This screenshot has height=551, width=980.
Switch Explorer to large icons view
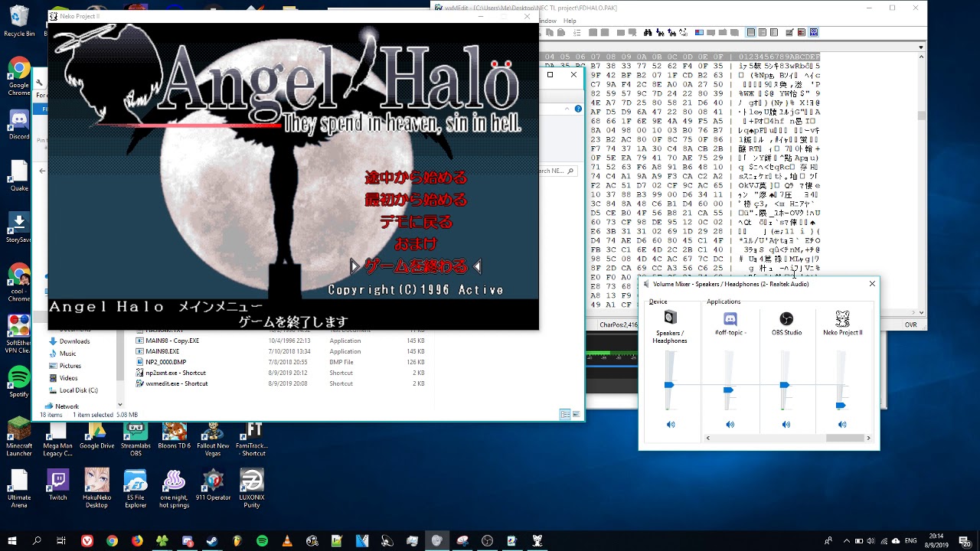(577, 414)
